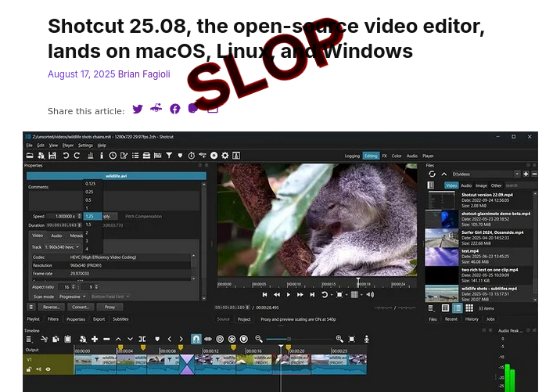Click the Reverse... button
This screenshot has height=392, width=553.
pos(52,307)
